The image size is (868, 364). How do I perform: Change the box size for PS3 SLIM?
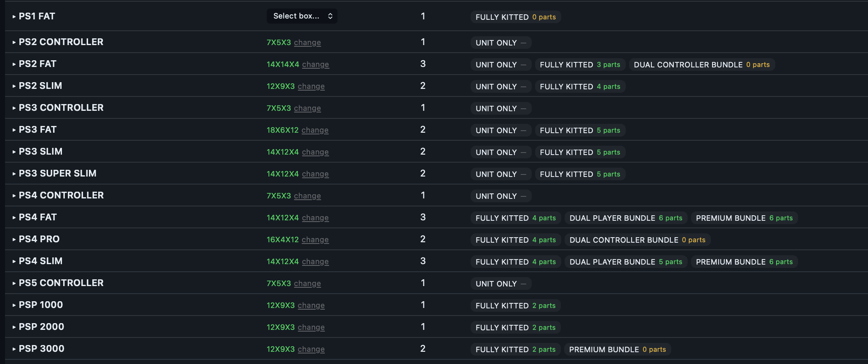(x=315, y=152)
